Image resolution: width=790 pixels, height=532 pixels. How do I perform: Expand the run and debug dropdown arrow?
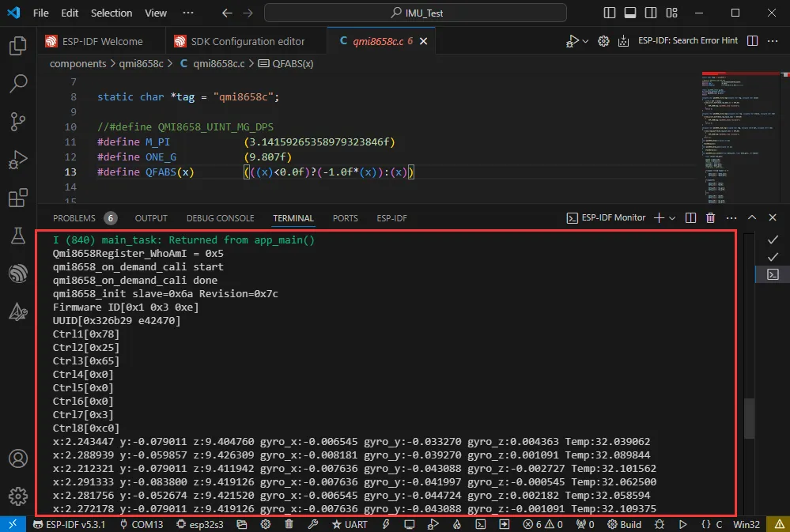tap(585, 41)
